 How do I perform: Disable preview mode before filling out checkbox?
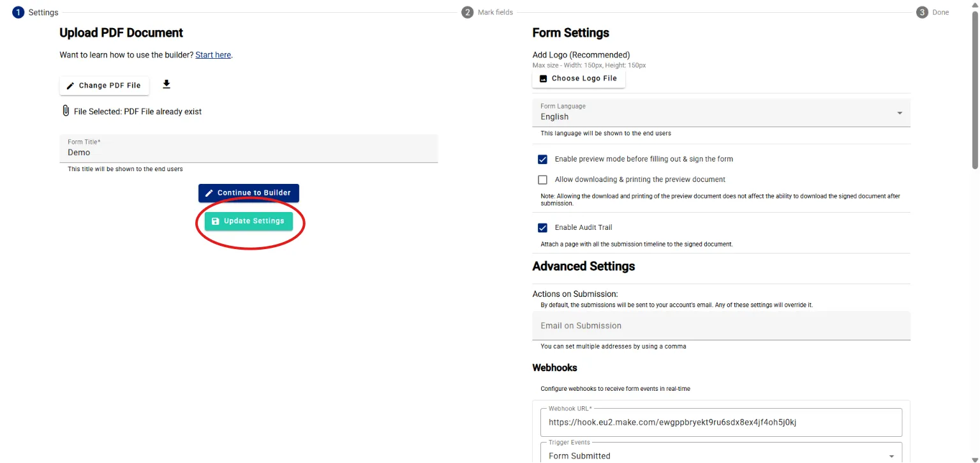[x=543, y=159]
